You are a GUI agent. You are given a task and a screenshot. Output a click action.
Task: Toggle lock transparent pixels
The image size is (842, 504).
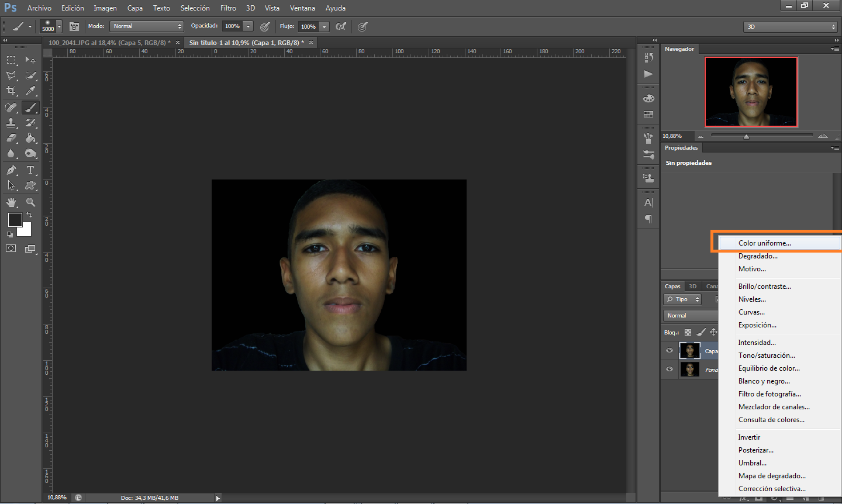point(688,332)
